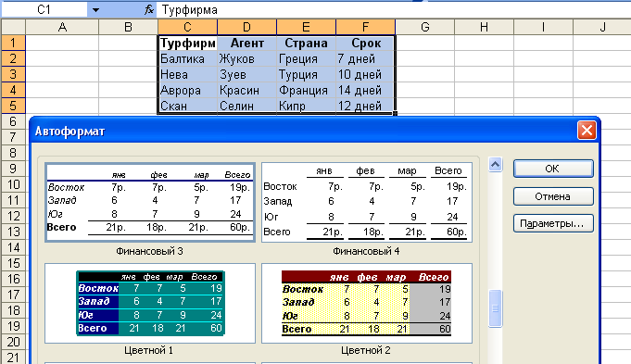
Task: Click cell containing Балтика
Action: [x=187, y=58]
